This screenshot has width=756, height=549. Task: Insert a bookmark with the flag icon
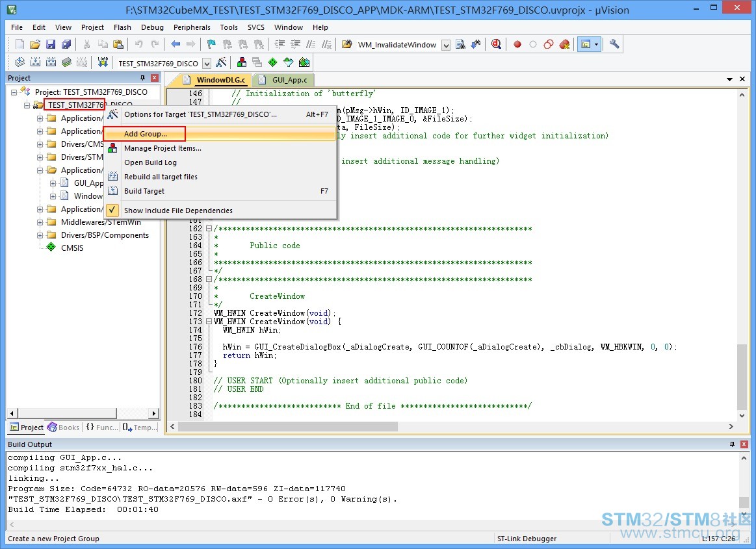point(211,44)
